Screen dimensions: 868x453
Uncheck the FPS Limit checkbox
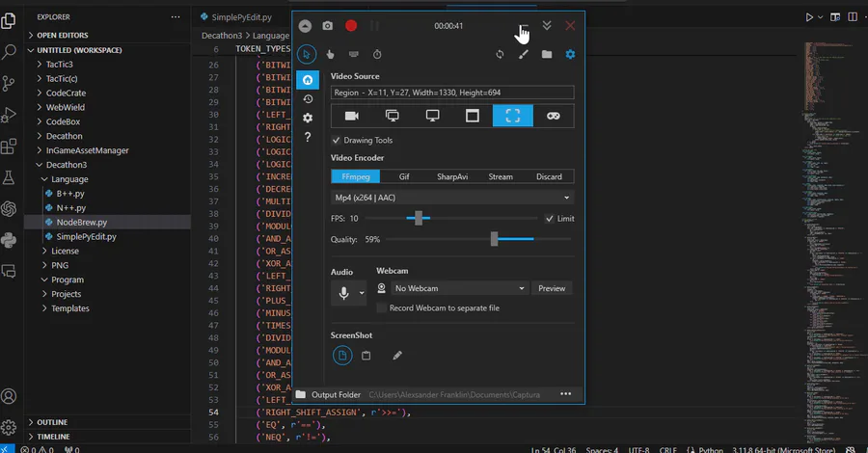[549, 219]
